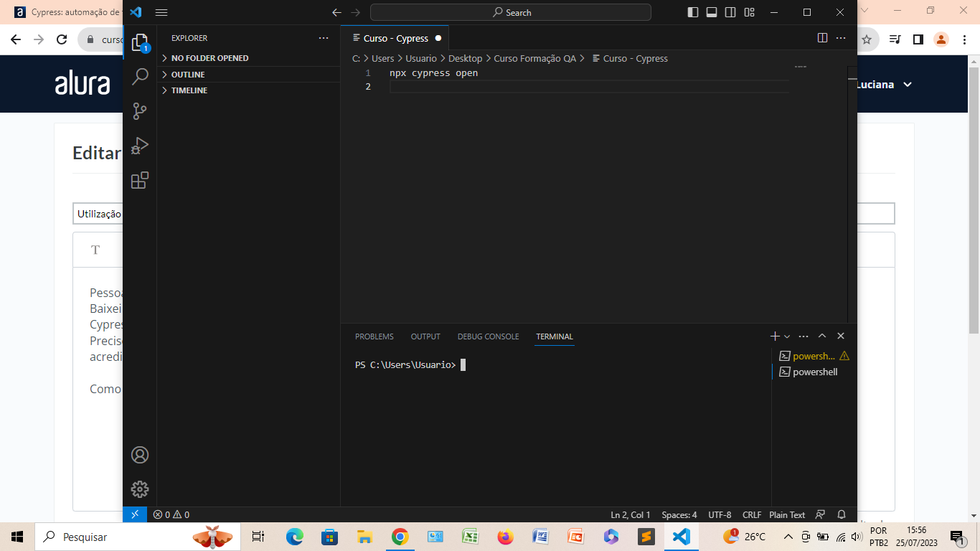
Task: Open the launch profile dropdown beside new terminal
Action: [787, 336]
